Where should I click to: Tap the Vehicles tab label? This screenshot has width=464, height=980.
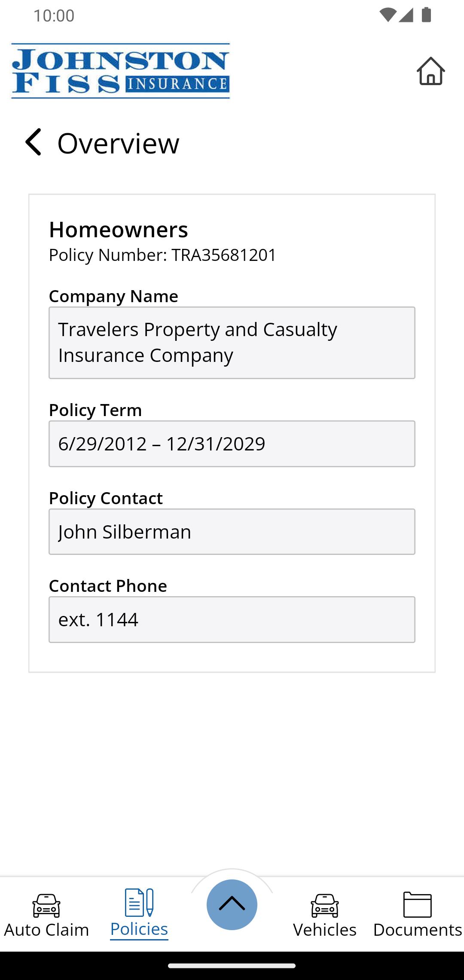pos(325,930)
